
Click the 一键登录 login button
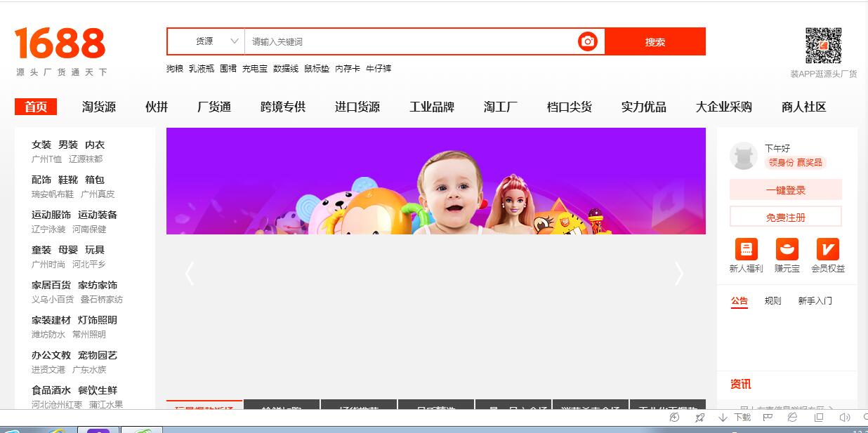point(785,189)
